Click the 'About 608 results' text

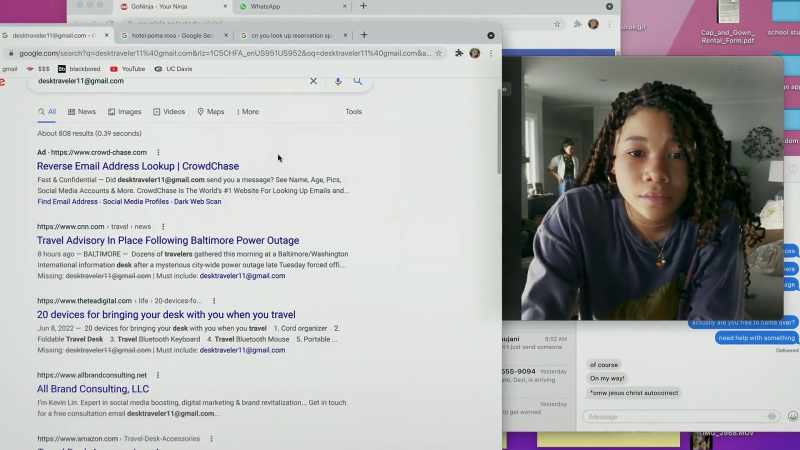pyautogui.click(x=89, y=133)
